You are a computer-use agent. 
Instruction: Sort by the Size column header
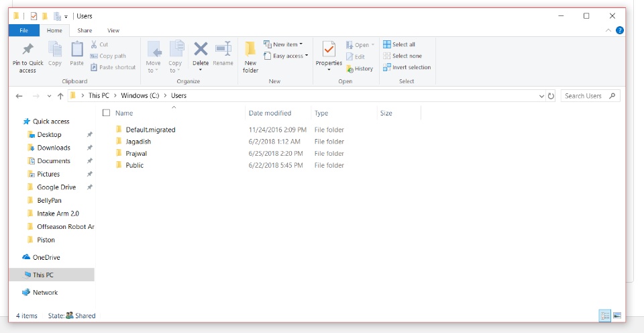(x=386, y=113)
